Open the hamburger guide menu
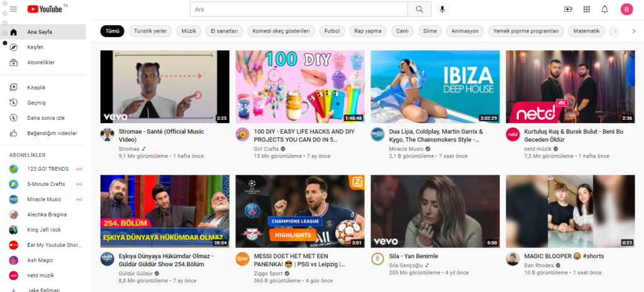This screenshot has height=292, width=644. 14,9
